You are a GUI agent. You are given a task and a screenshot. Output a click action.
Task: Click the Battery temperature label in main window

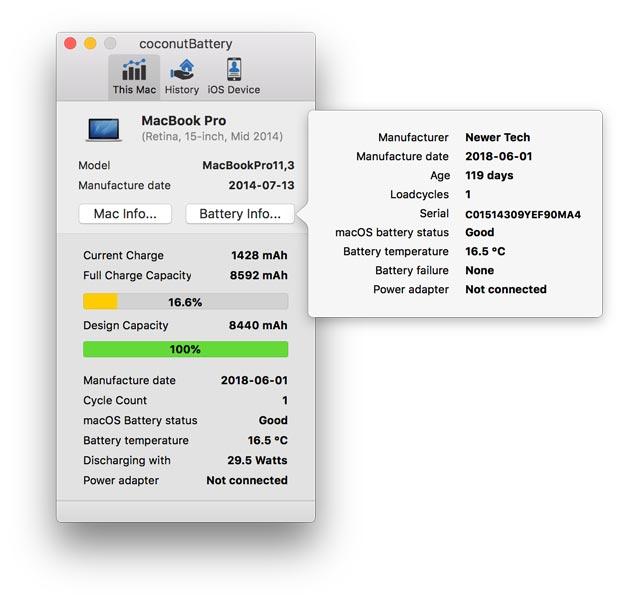coord(136,440)
